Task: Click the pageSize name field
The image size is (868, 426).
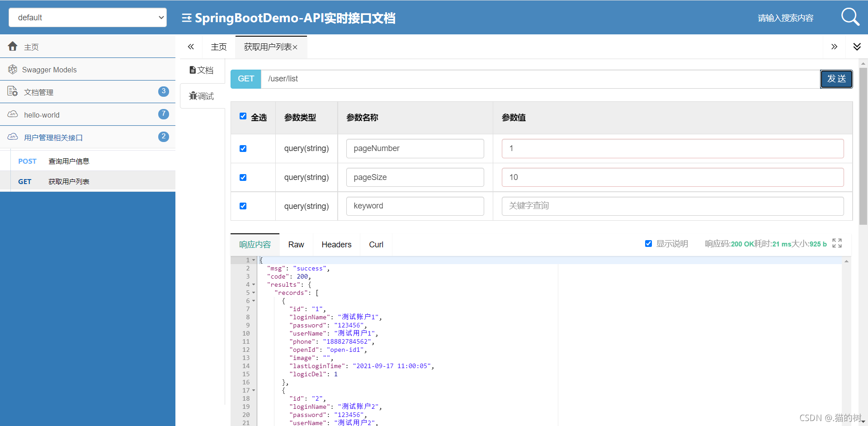Action: pyautogui.click(x=415, y=177)
